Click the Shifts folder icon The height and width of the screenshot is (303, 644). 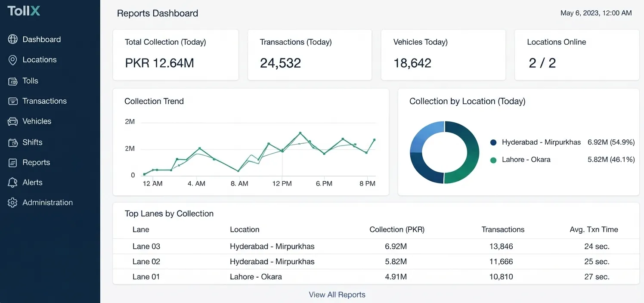click(13, 142)
